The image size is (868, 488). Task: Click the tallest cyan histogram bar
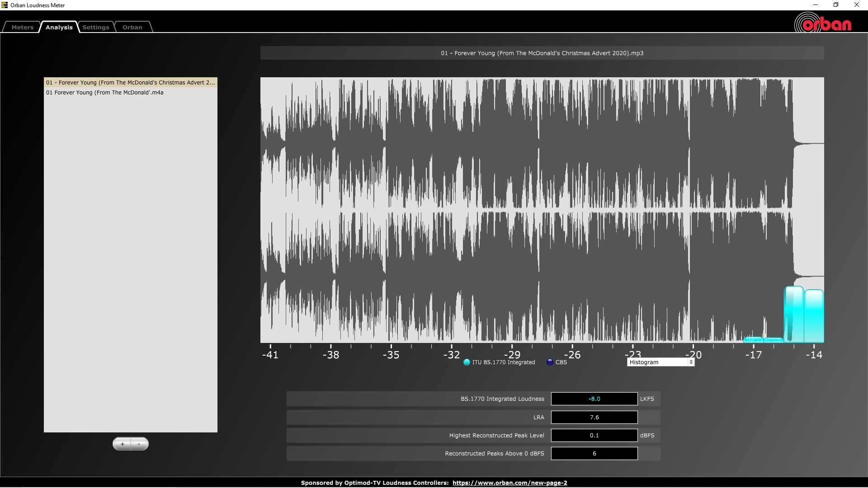(794, 314)
